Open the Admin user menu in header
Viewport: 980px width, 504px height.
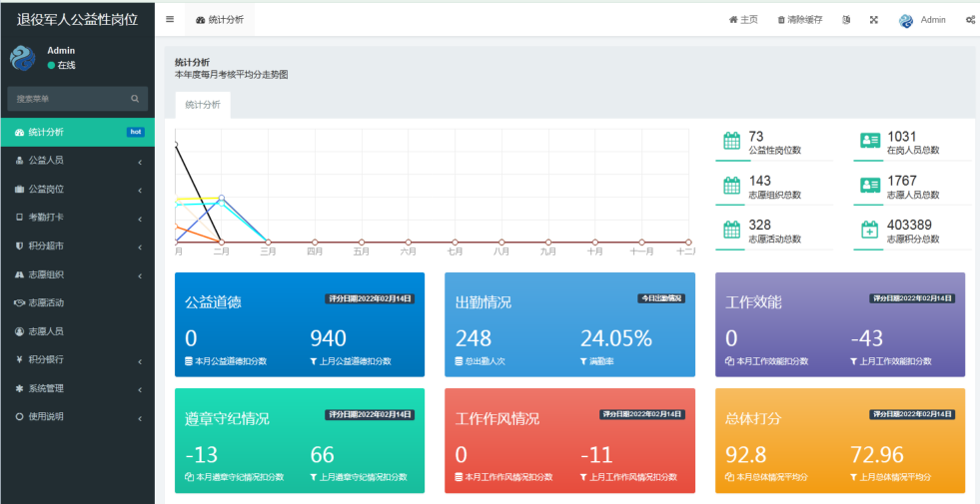pos(922,20)
